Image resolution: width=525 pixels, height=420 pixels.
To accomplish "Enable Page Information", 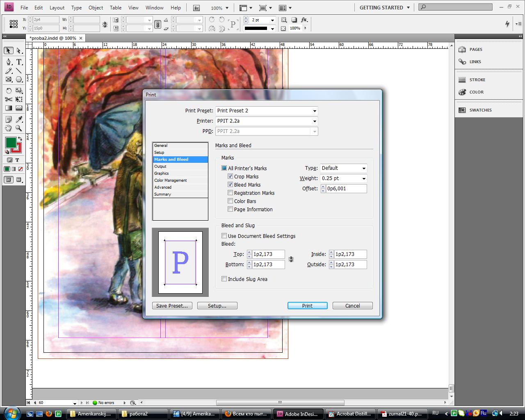I will pos(230,209).
